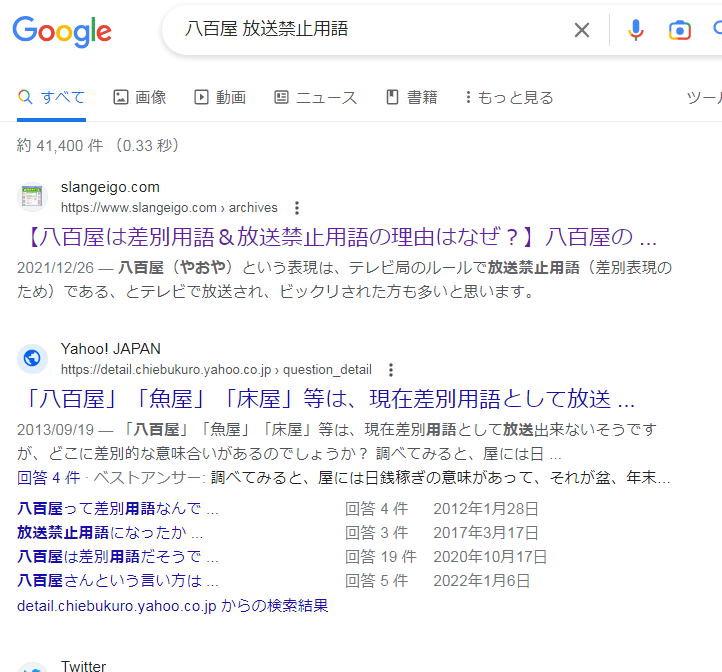Open the 八百屋さんという言い方は sublink
722x672 pixels.
pos(118,581)
